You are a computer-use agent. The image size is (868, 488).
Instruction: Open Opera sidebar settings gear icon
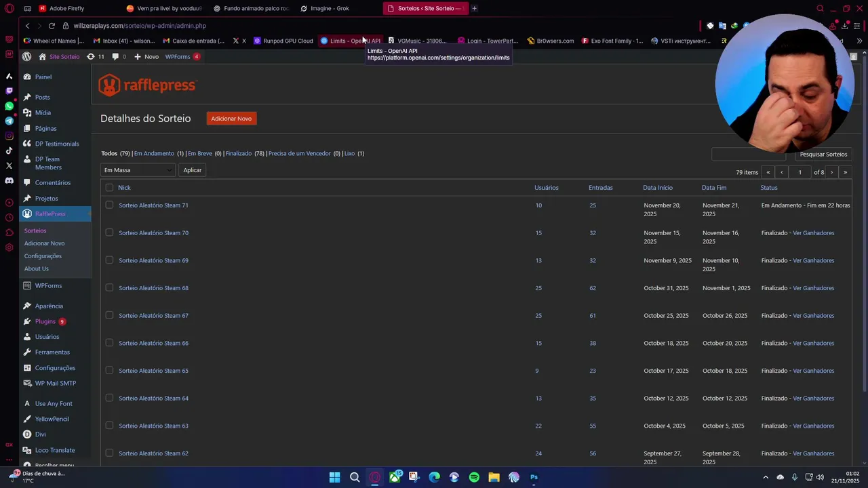pyautogui.click(x=9, y=247)
